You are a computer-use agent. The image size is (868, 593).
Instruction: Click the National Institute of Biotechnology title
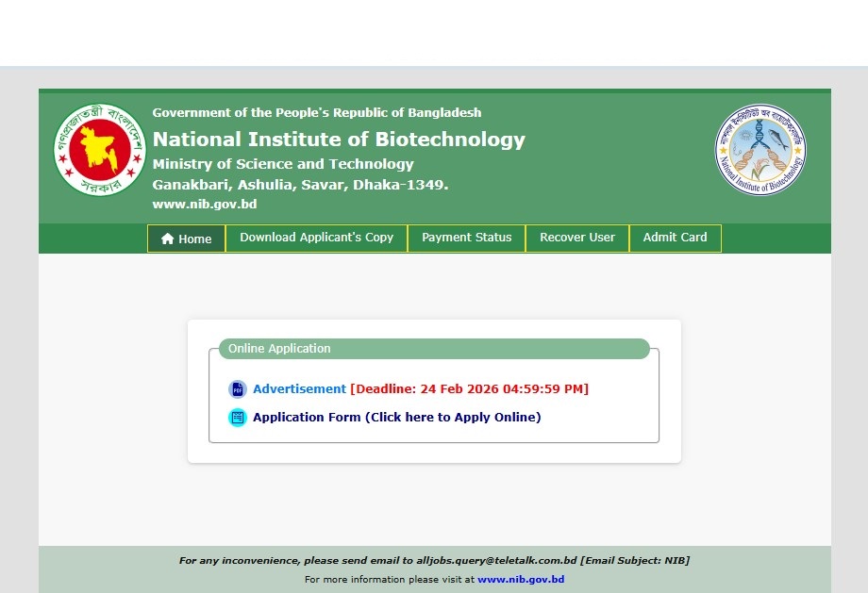tap(339, 140)
